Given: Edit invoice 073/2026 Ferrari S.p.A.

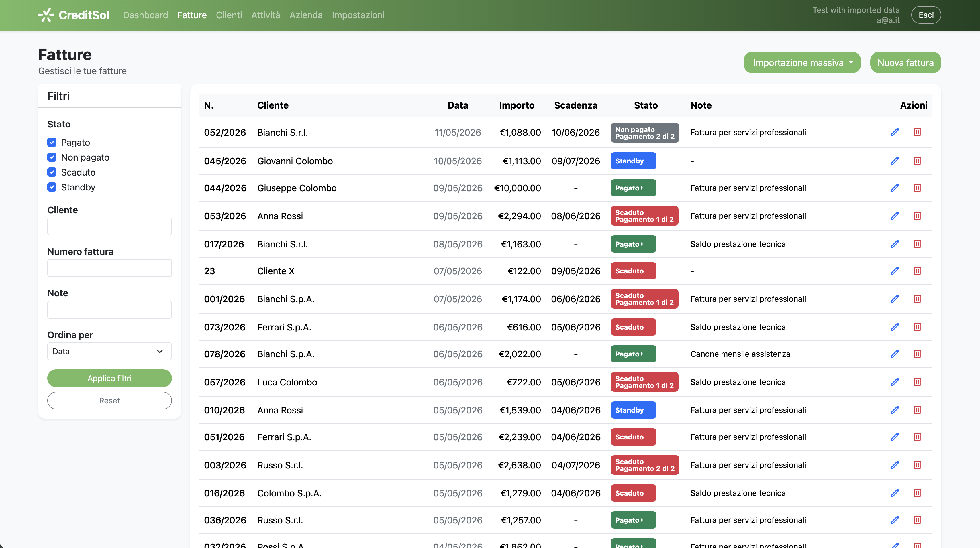Looking at the screenshot, I should tap(895, 327).
